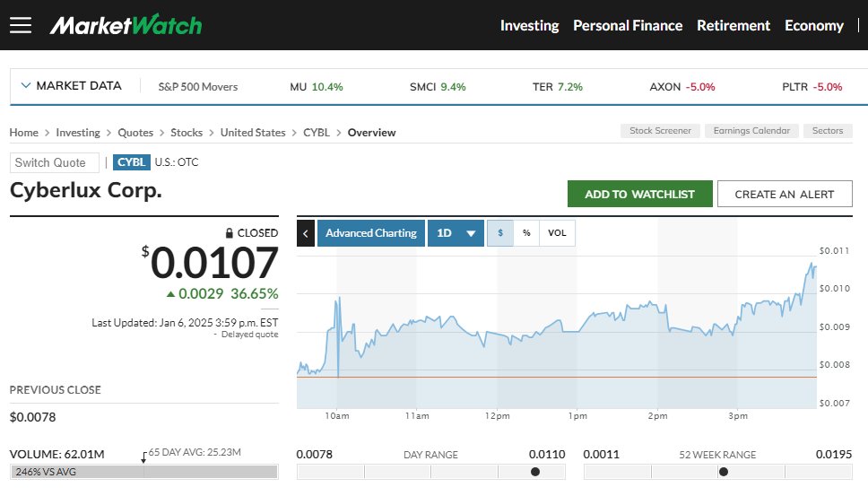
Task: Click the Overview breadcrumb text
Action: click(371, 133)
